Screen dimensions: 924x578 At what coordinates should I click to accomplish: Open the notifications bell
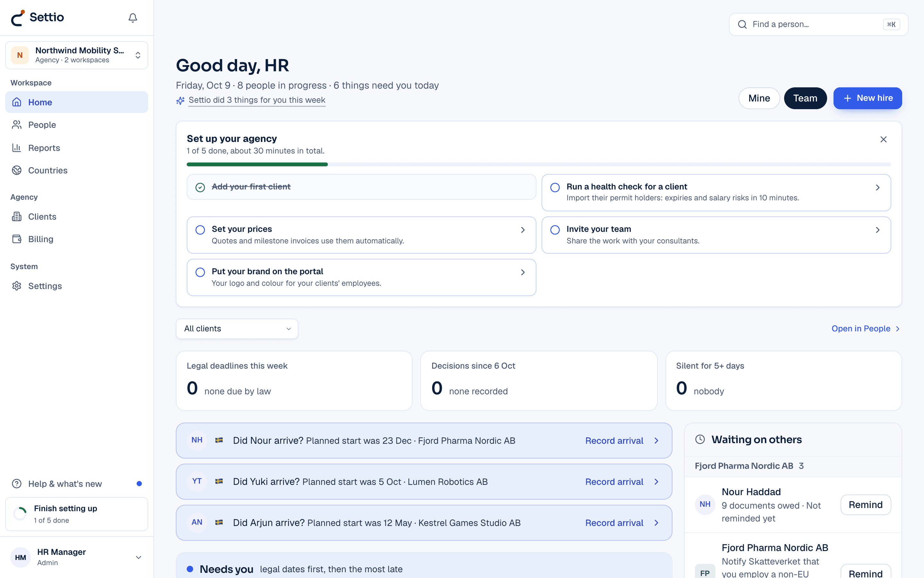point(133,18)
